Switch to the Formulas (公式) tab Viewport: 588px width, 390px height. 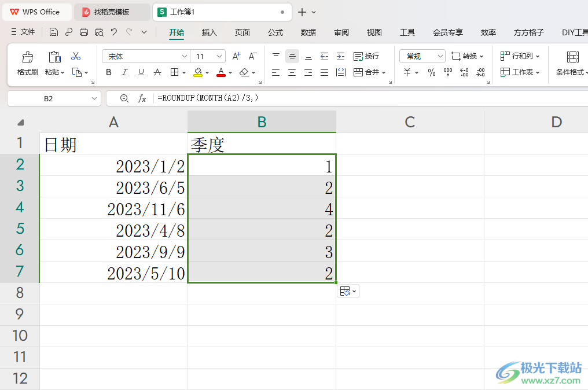point(275,32)
